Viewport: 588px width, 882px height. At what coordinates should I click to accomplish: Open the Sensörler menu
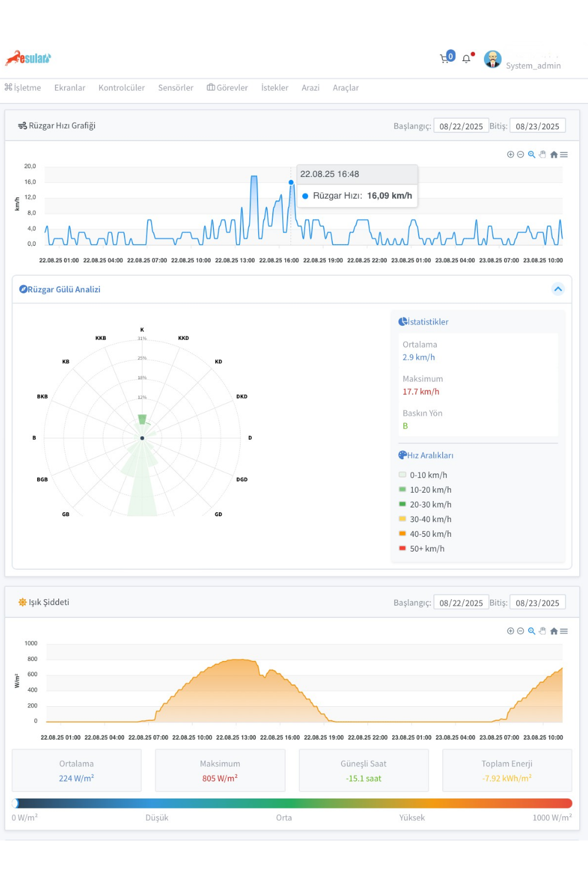tap(175, 88)
